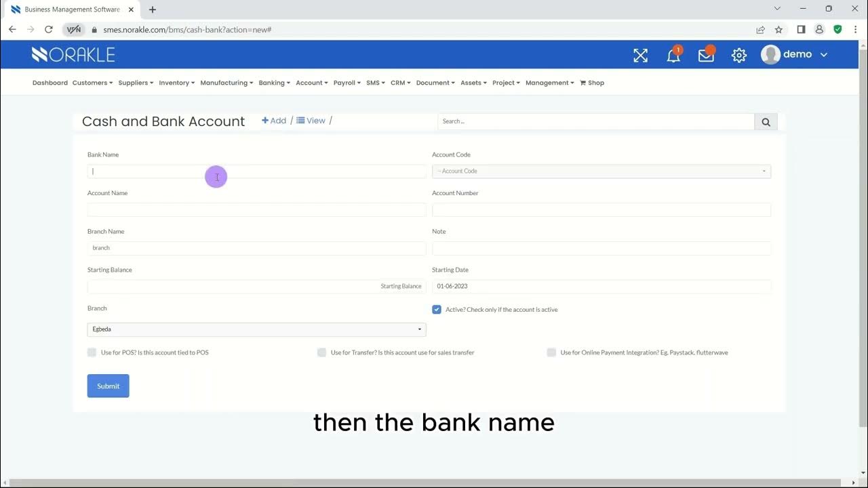Go forward with browser forward arrow

pos(31,30)
